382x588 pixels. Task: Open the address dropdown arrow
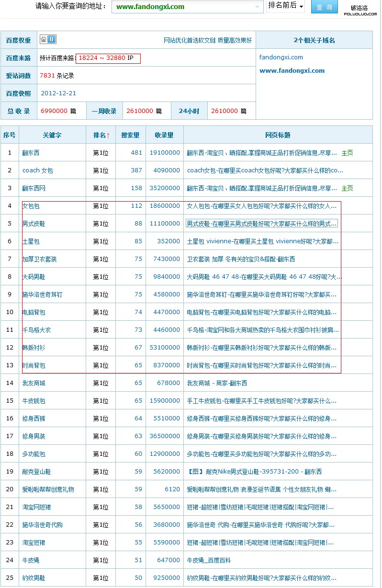258,7
